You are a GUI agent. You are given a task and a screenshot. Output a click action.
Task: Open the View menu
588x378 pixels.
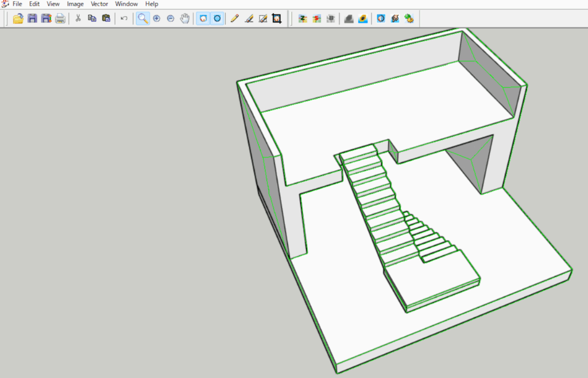point(53,4)
